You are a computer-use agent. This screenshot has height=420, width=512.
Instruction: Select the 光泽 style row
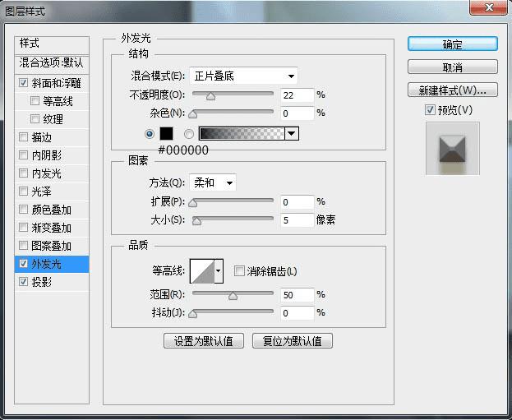[52, 192]
